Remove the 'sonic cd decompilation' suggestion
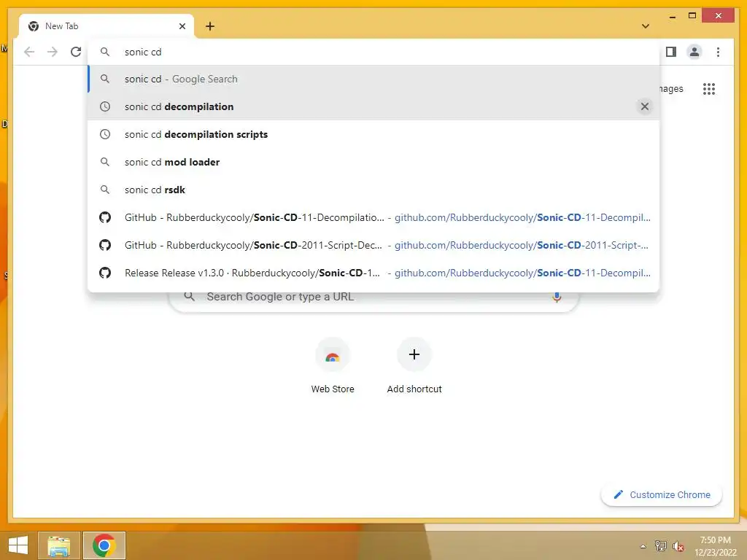The image size is (747, 560). click(645, 106)
